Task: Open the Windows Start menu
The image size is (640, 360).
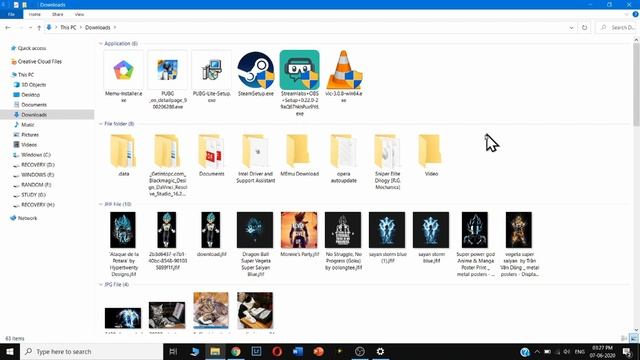Action: point(10,351)
